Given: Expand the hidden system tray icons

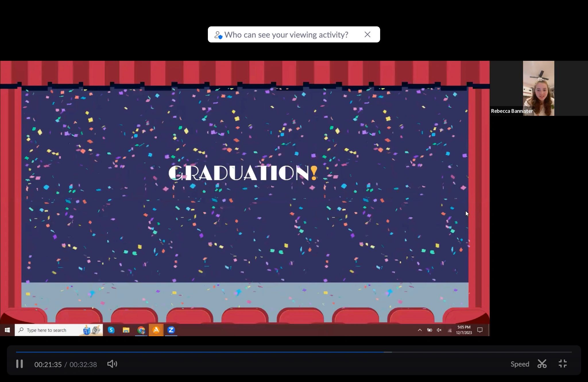Looking at the screenshot, I should pyautogui.click(x=419, y=330).
